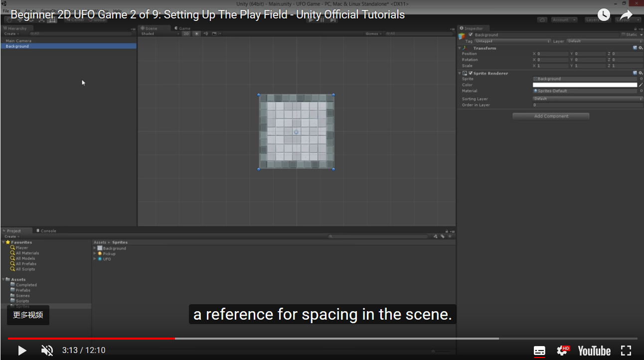This screenshot has width=644, height=360.
Task: Open the Static options dropdown arrow
Action: [641, 35]
